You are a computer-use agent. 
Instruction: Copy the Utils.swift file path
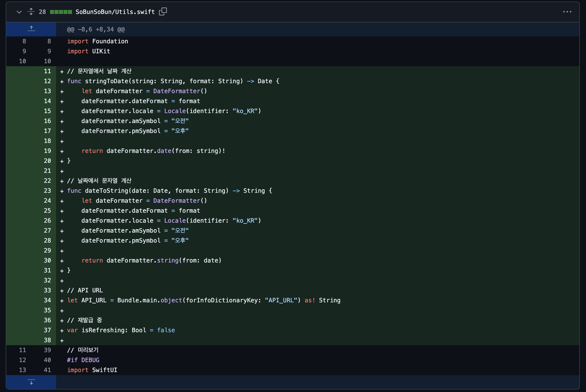163,11
